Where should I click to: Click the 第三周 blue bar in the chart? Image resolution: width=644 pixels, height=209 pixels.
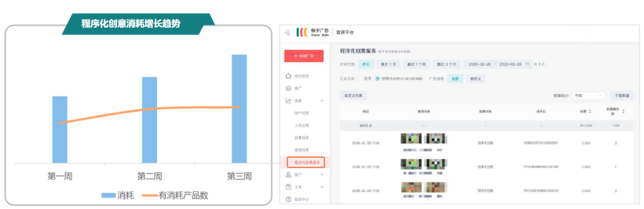239,108
